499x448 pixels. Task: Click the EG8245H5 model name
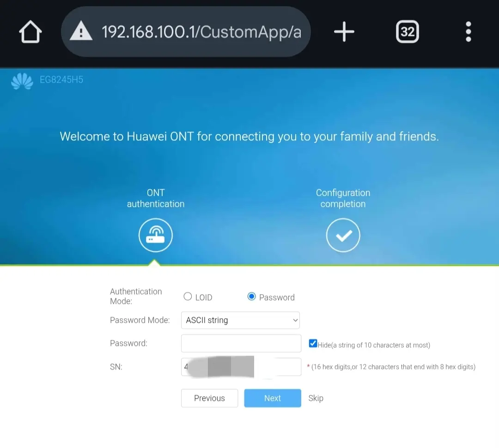coord(61,79)
